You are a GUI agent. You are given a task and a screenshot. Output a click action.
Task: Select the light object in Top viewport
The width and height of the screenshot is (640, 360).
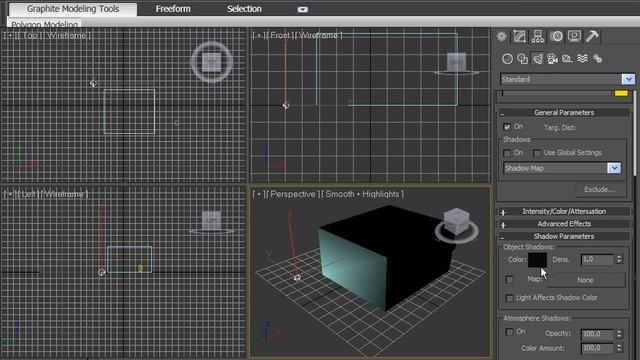click(x=93, y=83)
